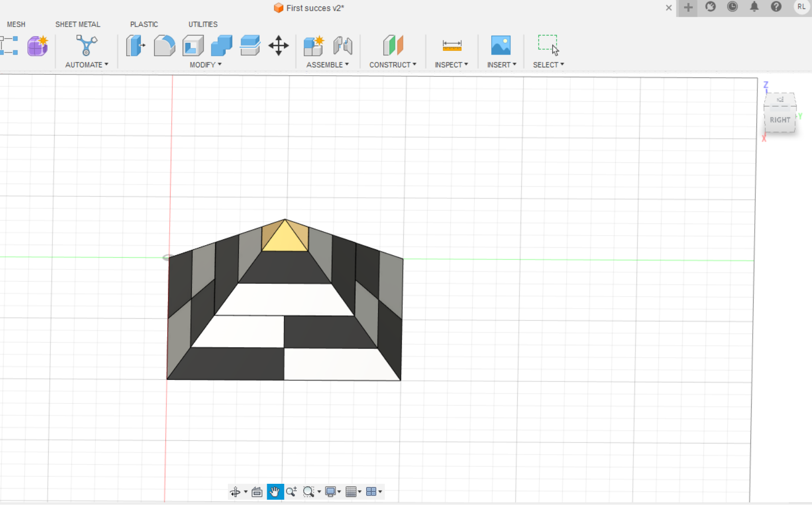
Task: Open the UTILITIES tab
Action: pos(202,24)
